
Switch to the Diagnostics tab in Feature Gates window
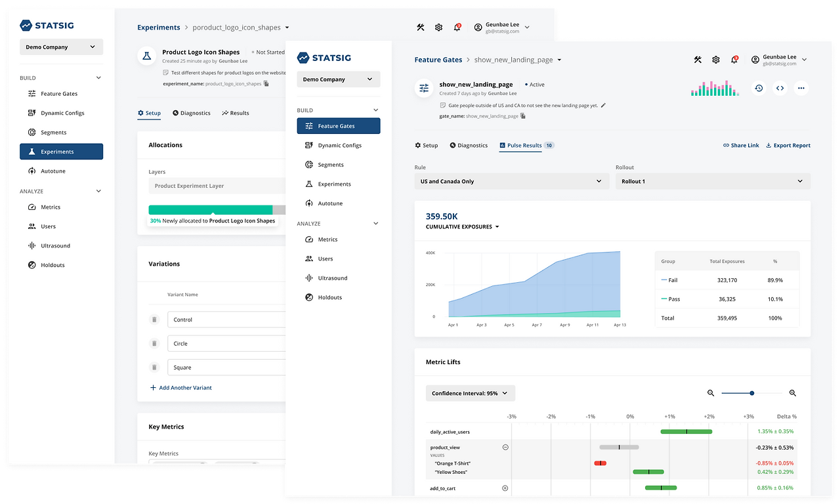coord(469,146)
